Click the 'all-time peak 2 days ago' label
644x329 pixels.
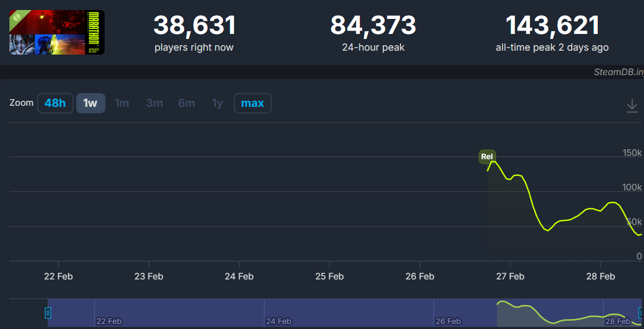tap(552, 47)
